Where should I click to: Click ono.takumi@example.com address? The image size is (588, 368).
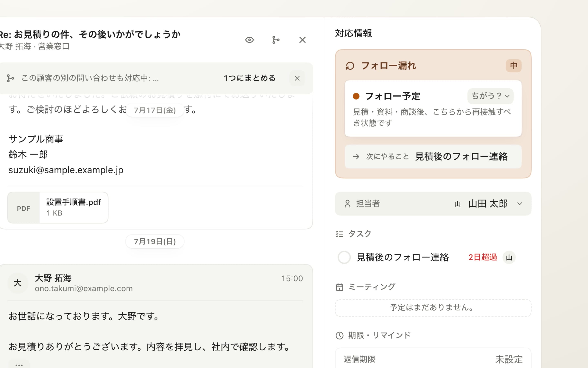[84, 288]
